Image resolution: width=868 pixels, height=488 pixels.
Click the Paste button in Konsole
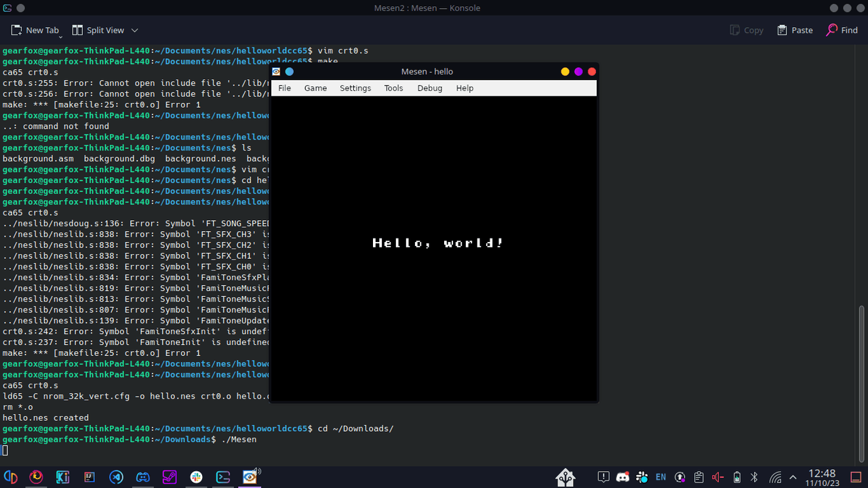(x=795, y=30)
